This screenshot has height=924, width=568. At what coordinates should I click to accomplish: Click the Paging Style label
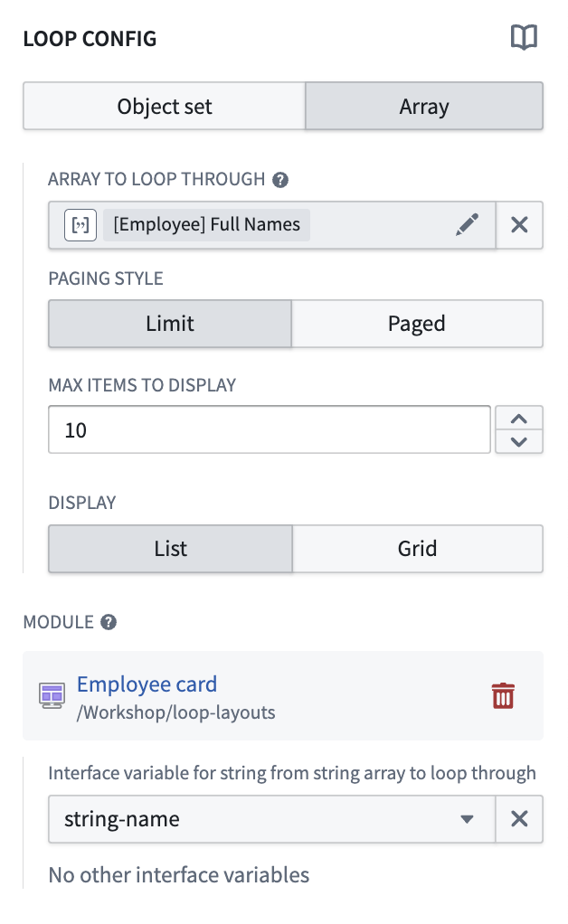(x=106, y=278)
